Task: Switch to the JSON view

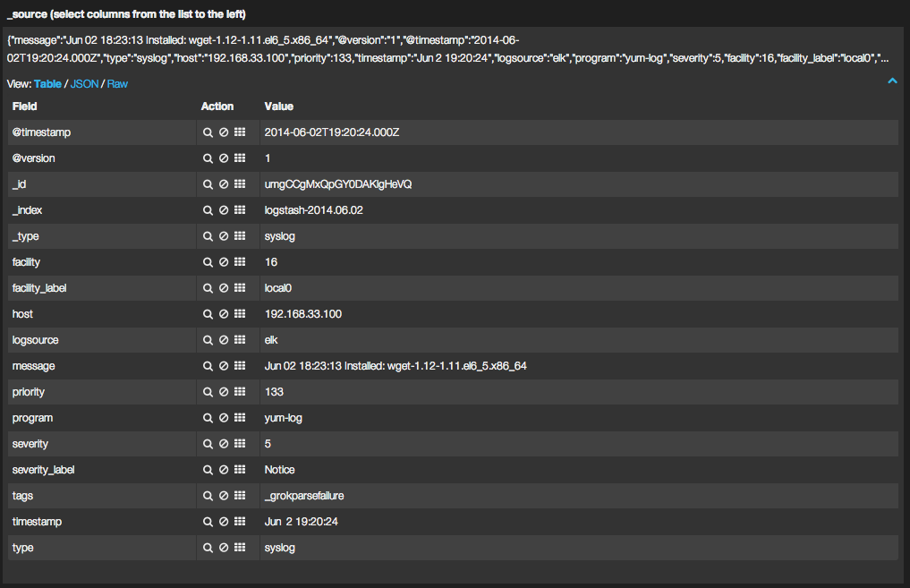Action: coord(83,83)
